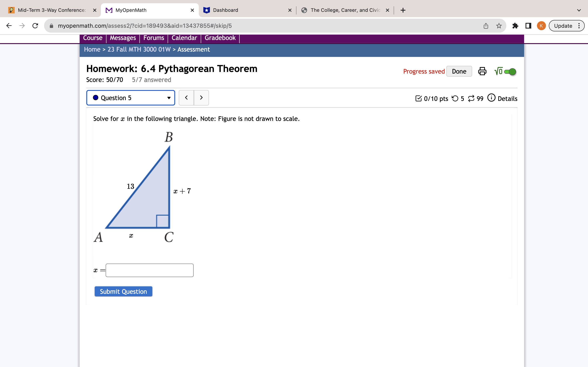Click the print assessment icon
The image size is (588, 367).
click(x=482, y=71)
